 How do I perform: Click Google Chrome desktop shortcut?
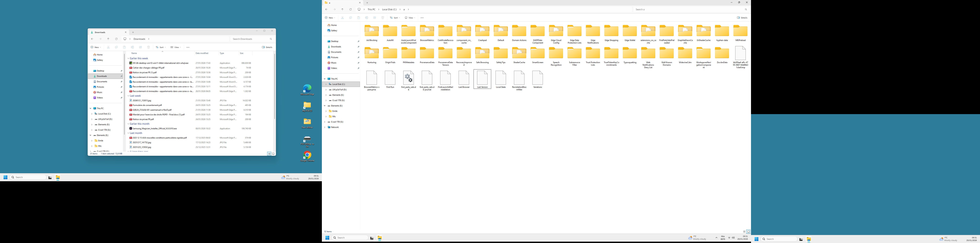[307, 157]
